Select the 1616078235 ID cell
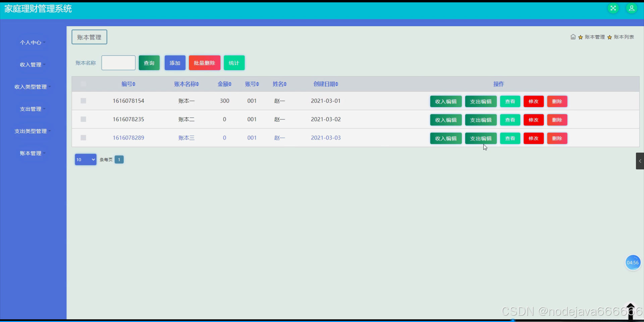Viewport: 644px width, 322px height. (128, 119)
